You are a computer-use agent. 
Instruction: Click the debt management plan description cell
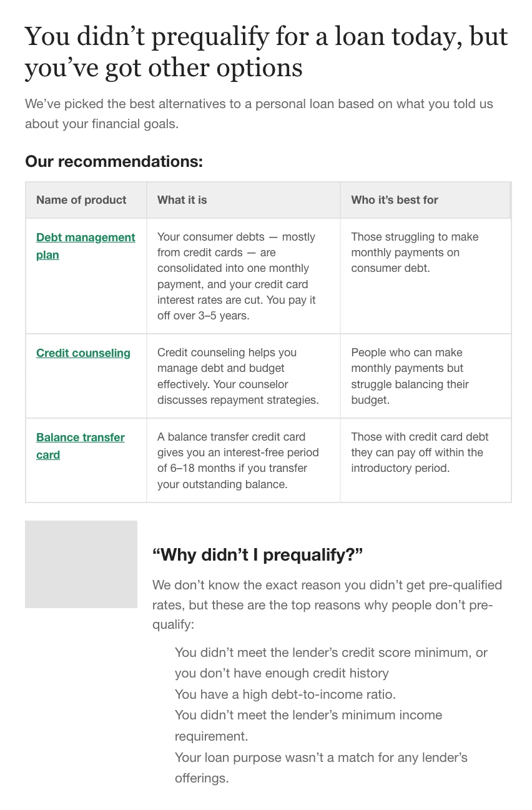click(244, 276)
